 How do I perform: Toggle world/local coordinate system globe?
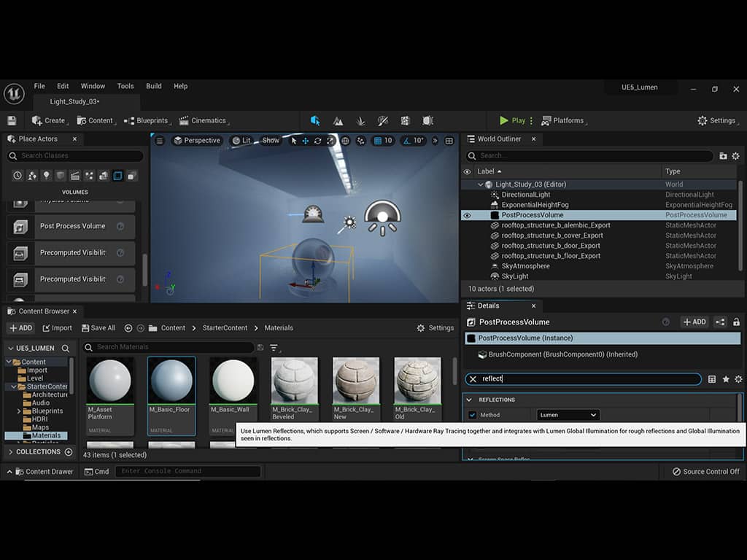(345, 141)
